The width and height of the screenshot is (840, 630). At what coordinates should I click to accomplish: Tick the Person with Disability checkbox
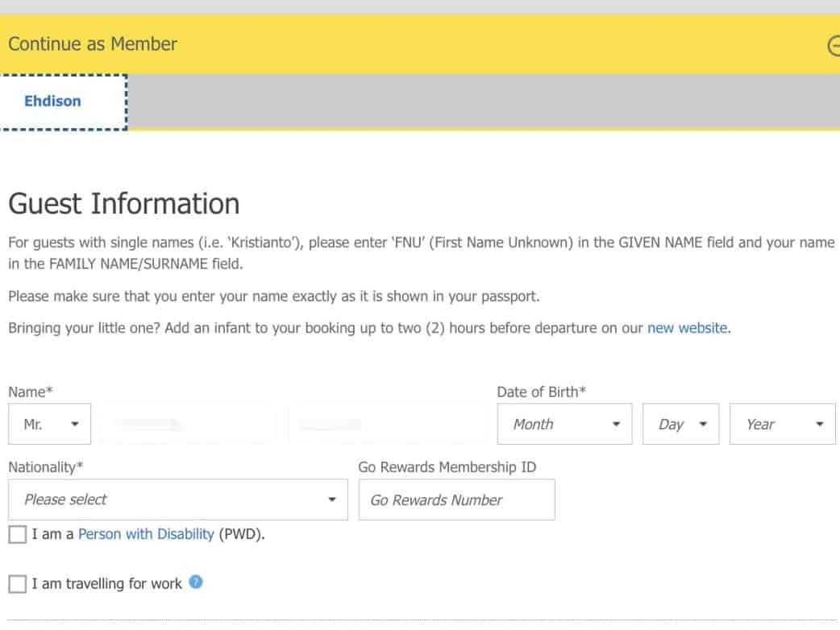click(x=18, y=534)
